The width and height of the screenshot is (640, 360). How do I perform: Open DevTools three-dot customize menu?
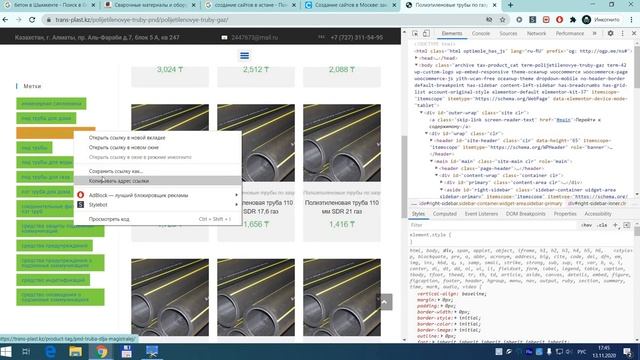(x=622, y=33)
